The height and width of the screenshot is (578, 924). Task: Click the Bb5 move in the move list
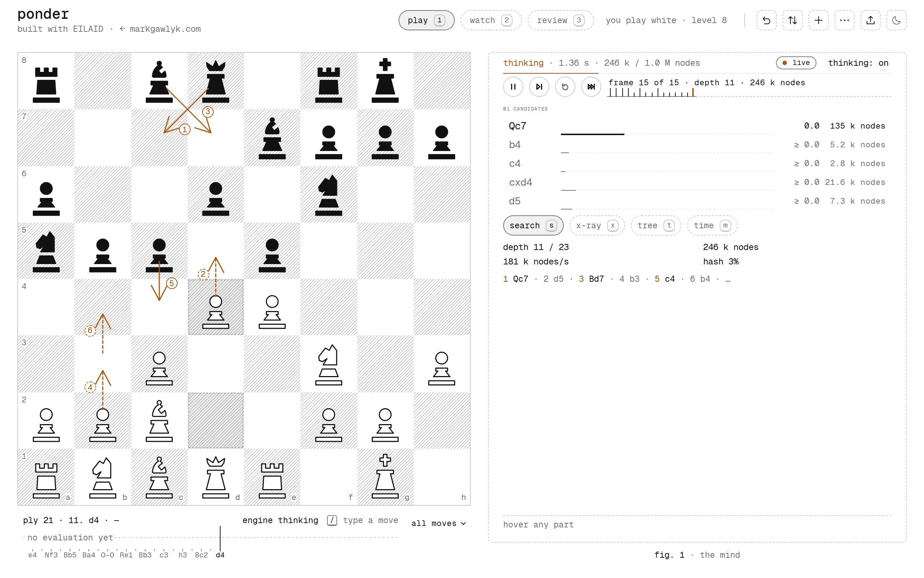(70, 555)
